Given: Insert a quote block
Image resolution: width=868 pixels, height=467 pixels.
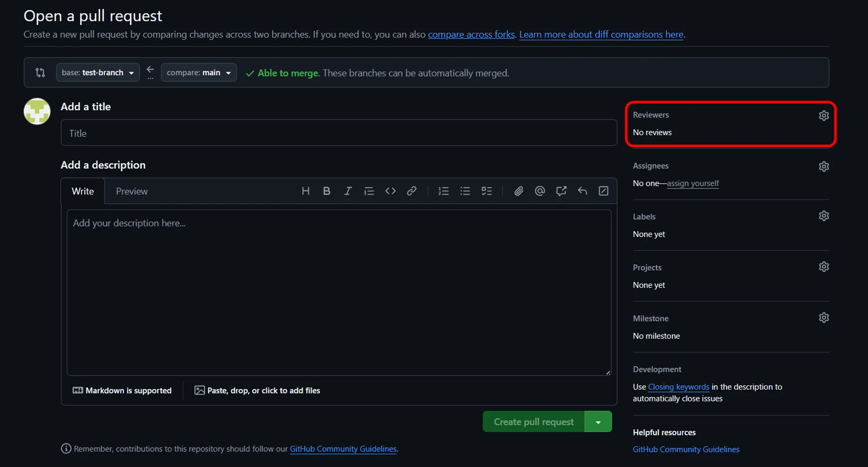Looking at the screenshot, I should 369,191.
